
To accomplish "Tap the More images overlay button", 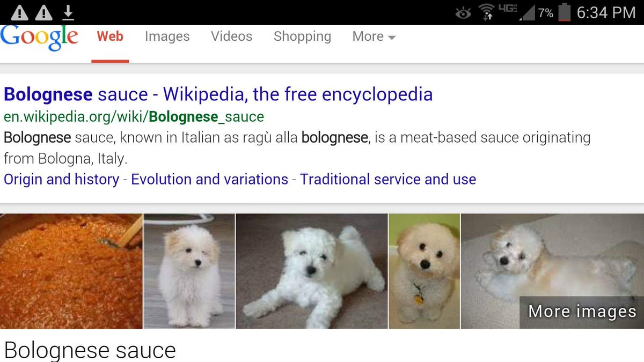I will (582, 312).
